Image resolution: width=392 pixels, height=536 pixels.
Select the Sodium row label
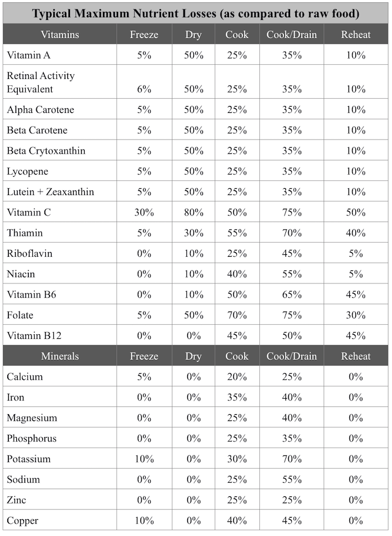pos(23,479)
